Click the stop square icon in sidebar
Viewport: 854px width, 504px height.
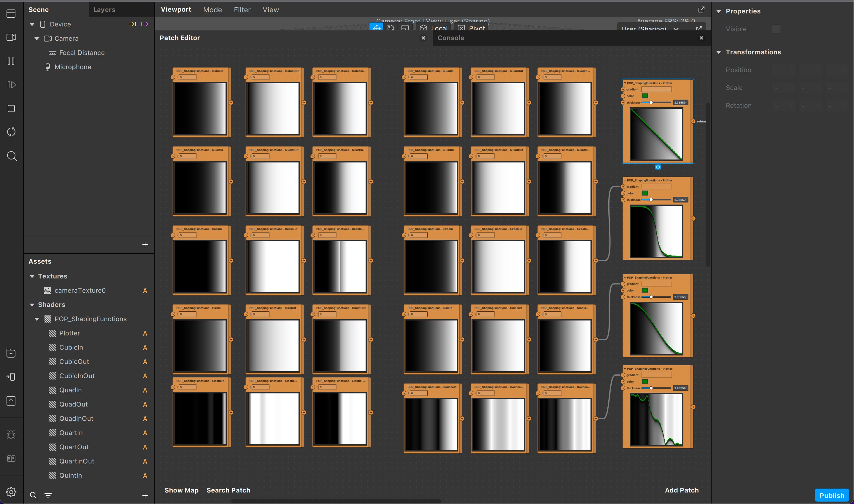11,109
